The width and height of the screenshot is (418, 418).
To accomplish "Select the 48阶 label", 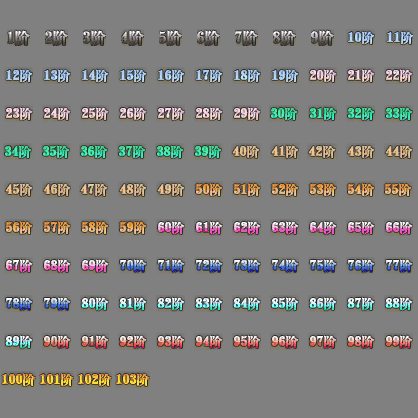I will (132, 190).
